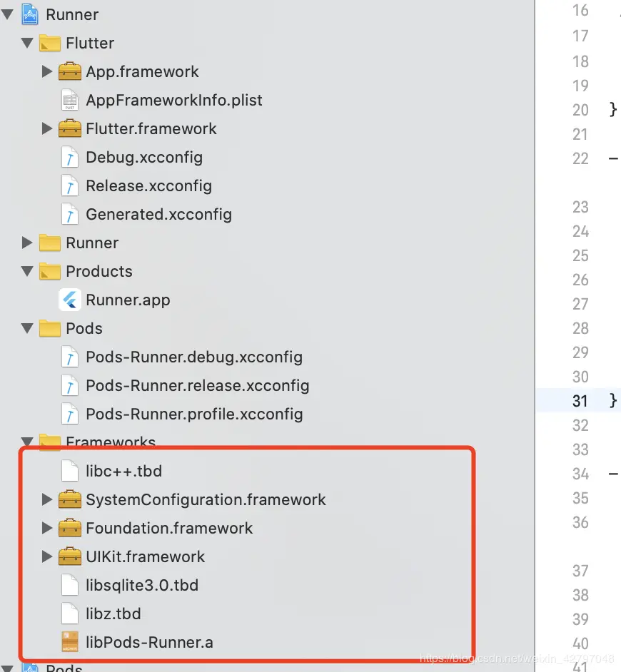621x672 pixels.
Task: Select Runner.app product
Action: [128, 300]
